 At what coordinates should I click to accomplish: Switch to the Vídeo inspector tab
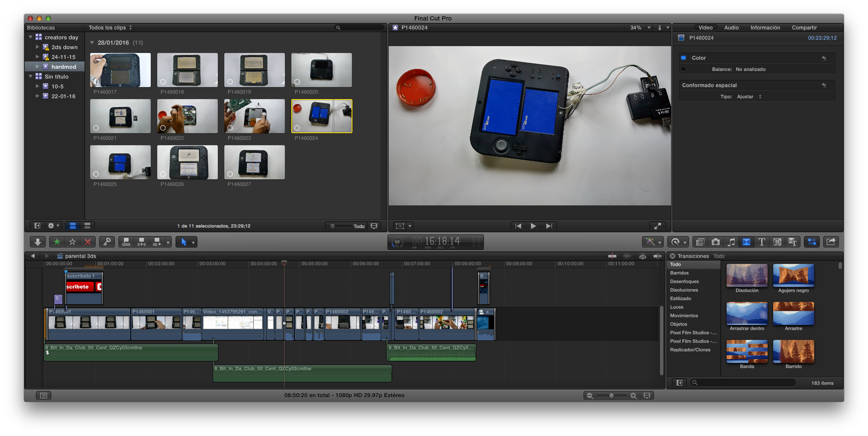(x=705, y=28)
